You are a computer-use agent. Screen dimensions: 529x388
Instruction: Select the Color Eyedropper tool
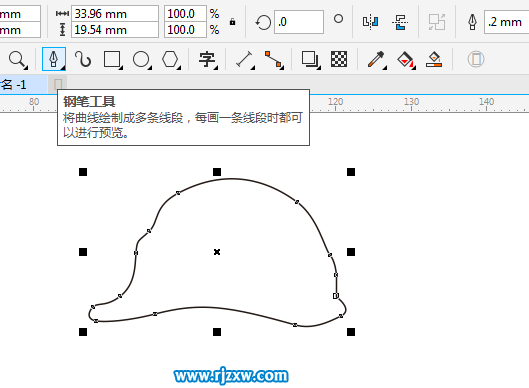click(x=376, y=59)
